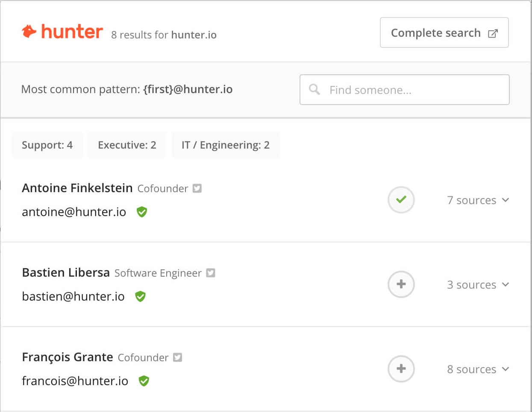The width and height of the screenshot is (532, 412).
Task: Open the Complete search button
Action: (x=444, y=33)
